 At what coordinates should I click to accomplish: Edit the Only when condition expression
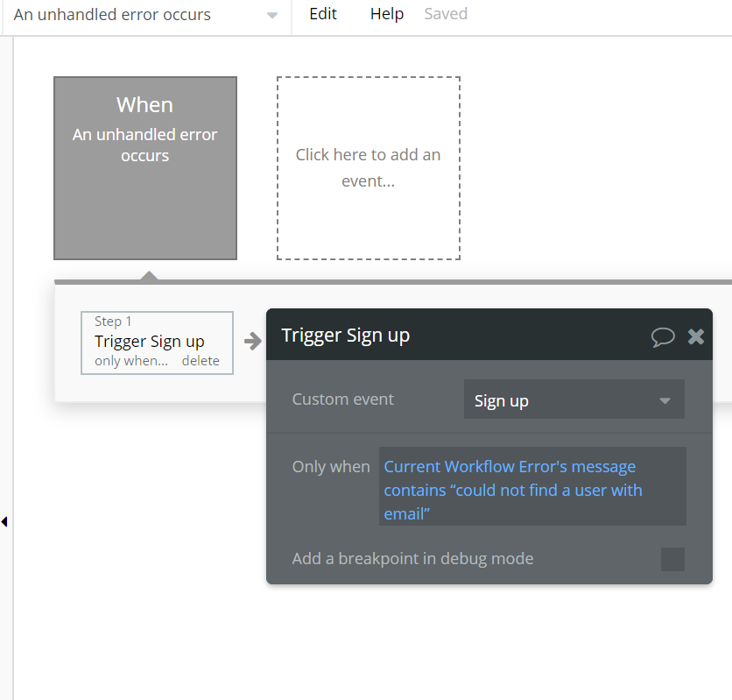point(532,486)
